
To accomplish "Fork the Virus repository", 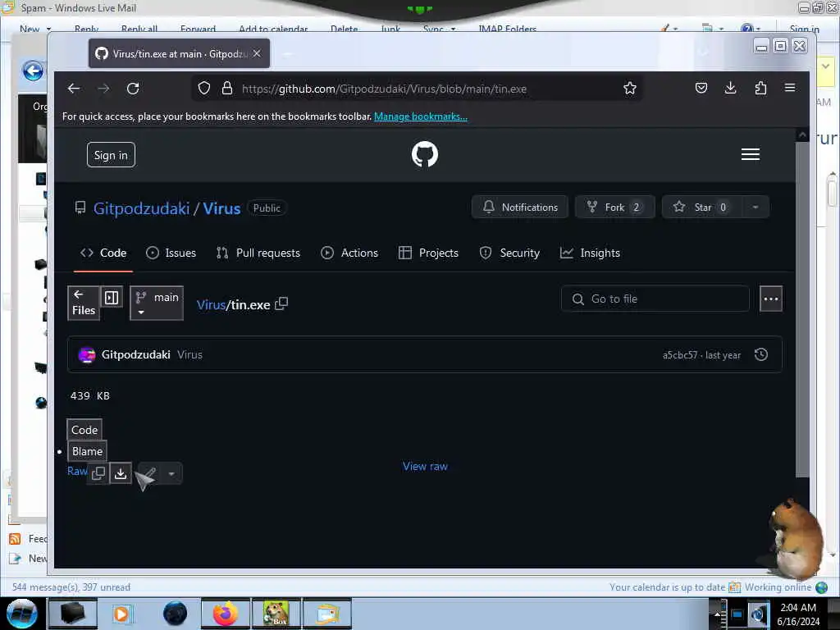I will [615, 208].
